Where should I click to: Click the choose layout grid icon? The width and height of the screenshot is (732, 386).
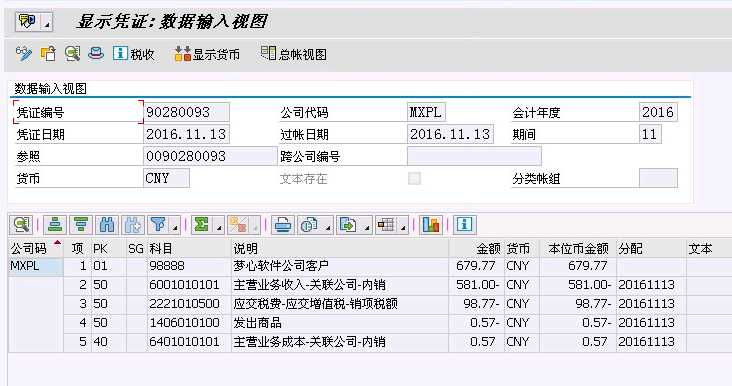click(386, 225)
